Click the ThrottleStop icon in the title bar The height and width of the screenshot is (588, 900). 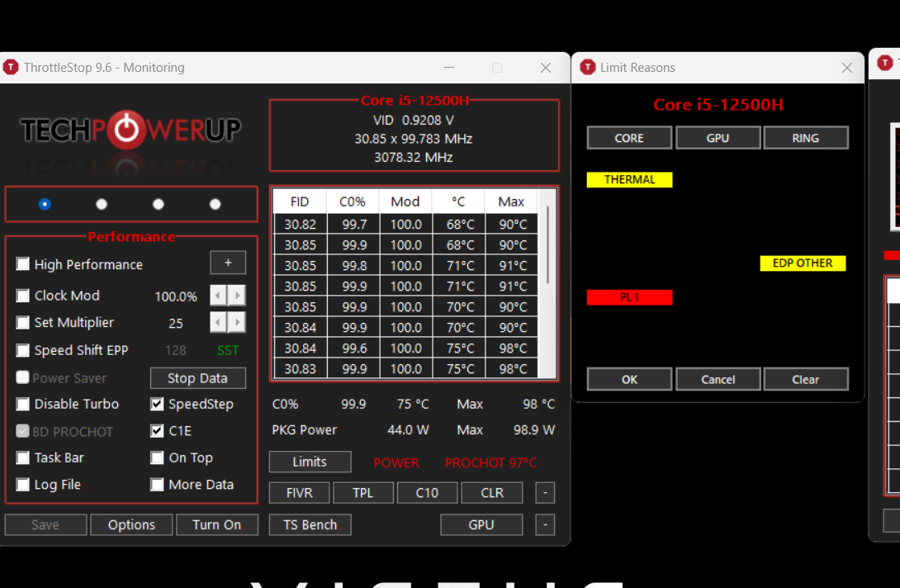click(11, 67)
